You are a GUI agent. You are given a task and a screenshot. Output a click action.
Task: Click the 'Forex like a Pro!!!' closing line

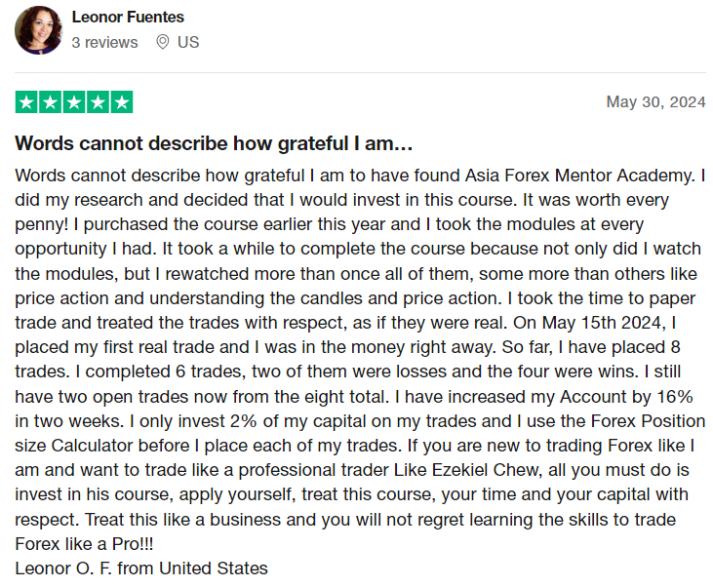84,544
